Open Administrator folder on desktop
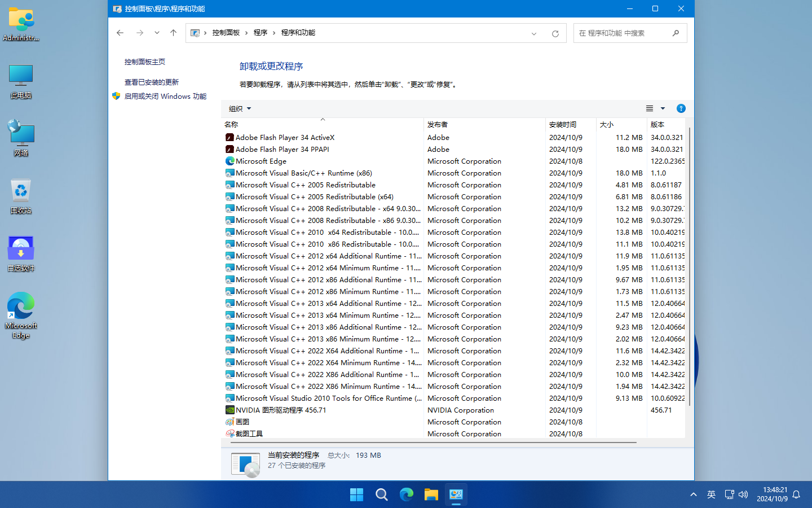Screen dimensions: 812x508 tap(21, 24)
